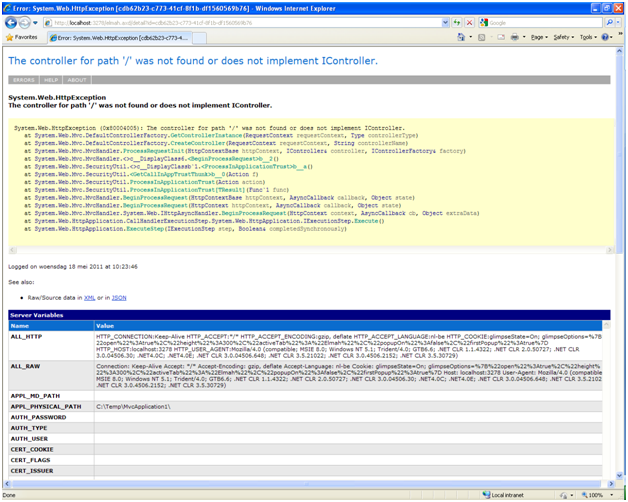
Task: Select the AUTH_USER row
Action: click(x=305, y=439)
